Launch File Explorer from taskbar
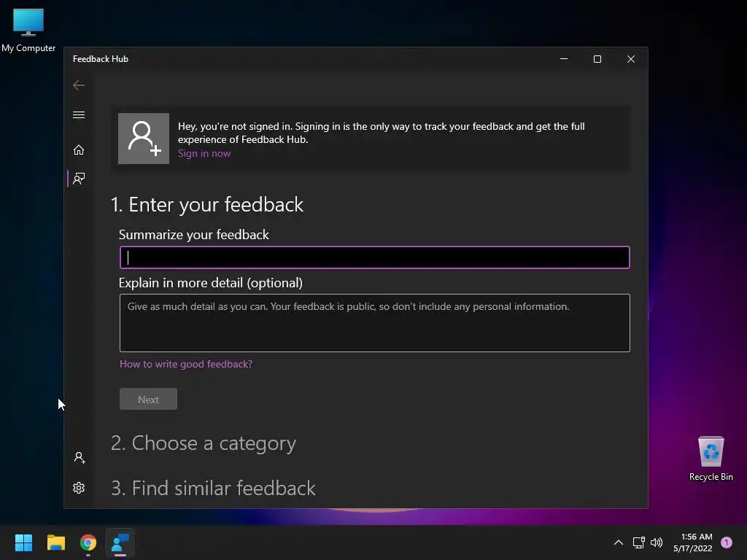747x560 pixels. pos(55,542)
